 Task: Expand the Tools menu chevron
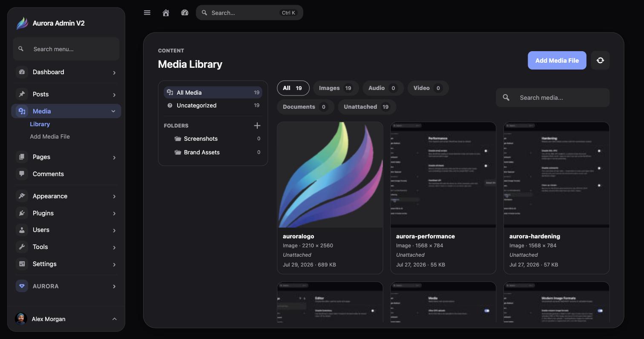click(x=114, y=247)
